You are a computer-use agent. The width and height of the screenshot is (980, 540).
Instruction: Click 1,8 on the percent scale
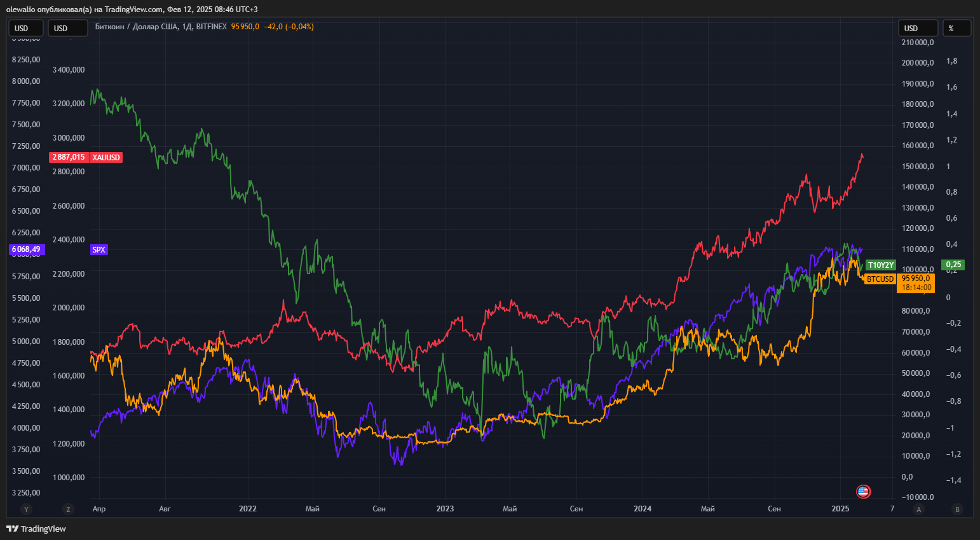pos(951,61)
